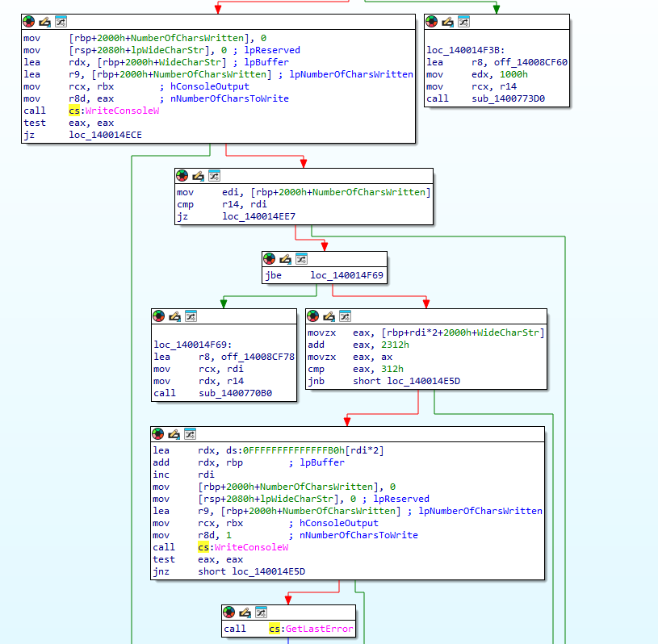This screenshot has height=644, width=658.
Task: Click the node color icon on the loc_140014F3B block
Action: tap(432, 22)
